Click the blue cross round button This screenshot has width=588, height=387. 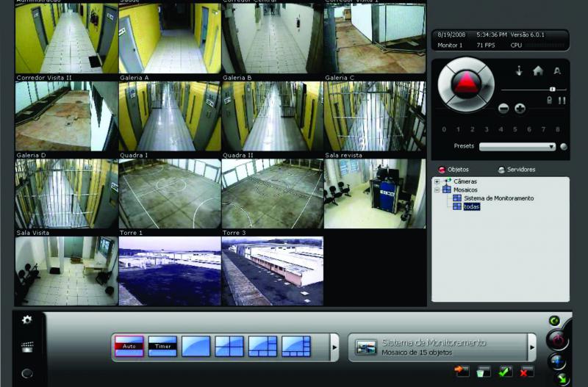pos(558,361)
